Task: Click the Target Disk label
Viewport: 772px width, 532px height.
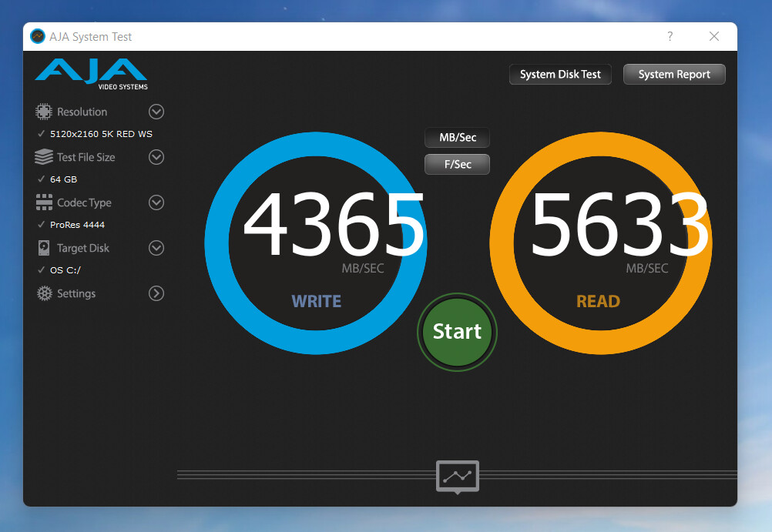Action: coord(82,248)
